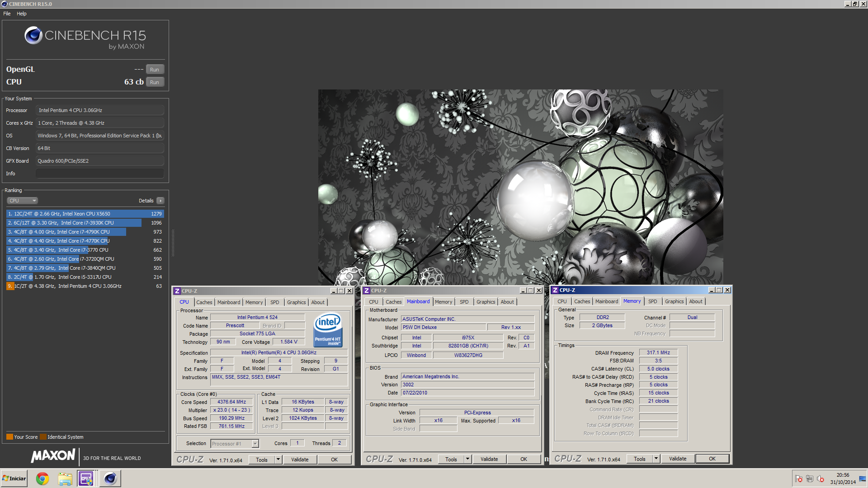The width and height of the screenshot is (868, 488).
Task: Open SPD tab in Mainboard CPU-Z window
Action: 464,302
